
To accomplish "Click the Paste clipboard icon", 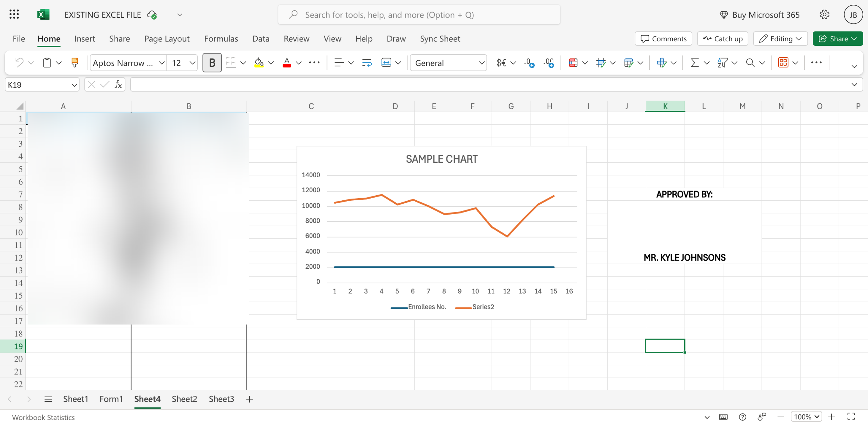I will click(47, 63).
